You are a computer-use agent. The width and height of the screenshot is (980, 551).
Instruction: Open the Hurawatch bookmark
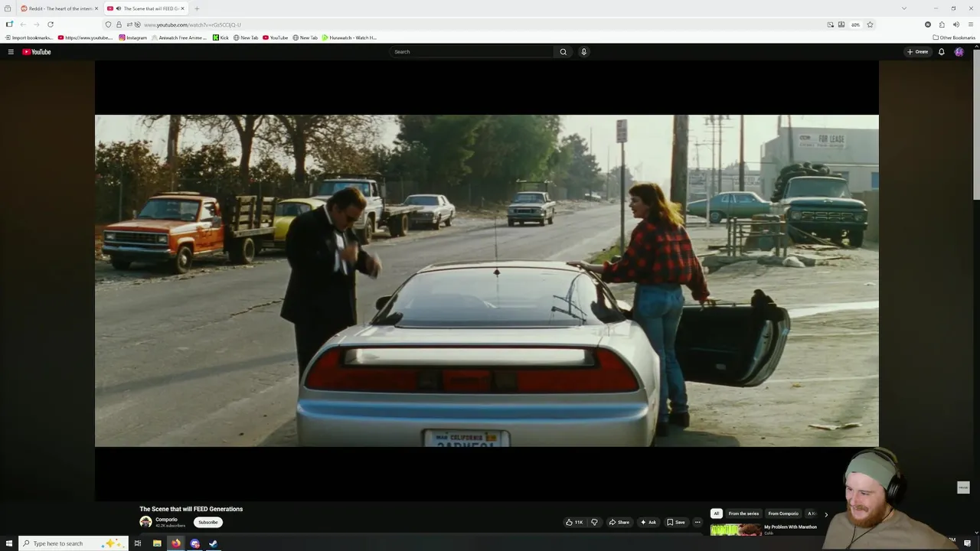(349, 37)
